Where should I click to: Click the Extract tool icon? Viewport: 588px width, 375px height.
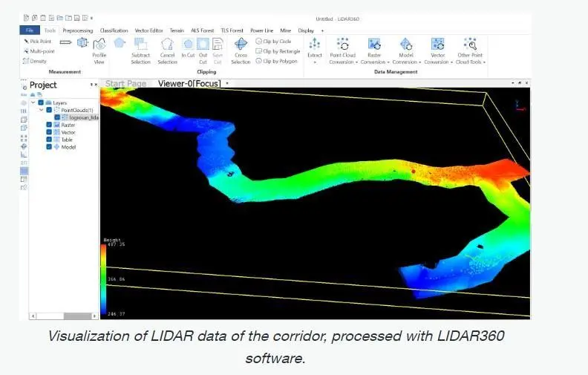[315, 45]
